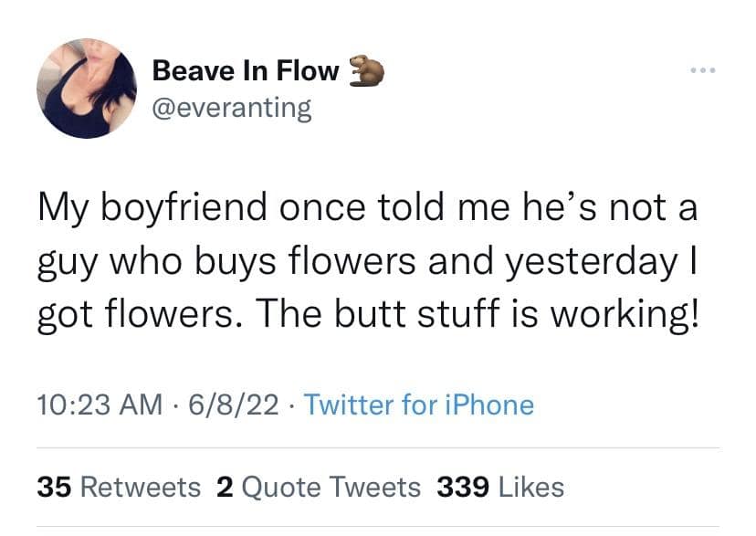Open the Beave In Flow profile name
Viewport: 756px width, 536px height.
point(247,70)
